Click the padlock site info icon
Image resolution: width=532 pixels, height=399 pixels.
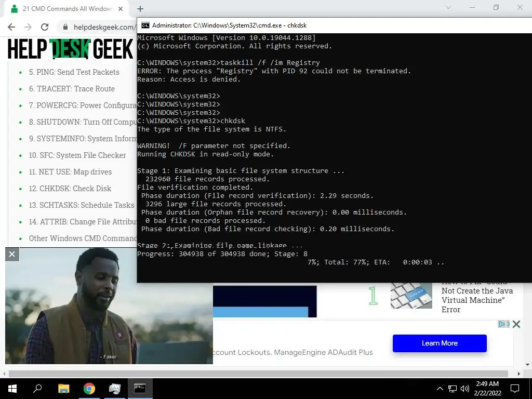65,27
